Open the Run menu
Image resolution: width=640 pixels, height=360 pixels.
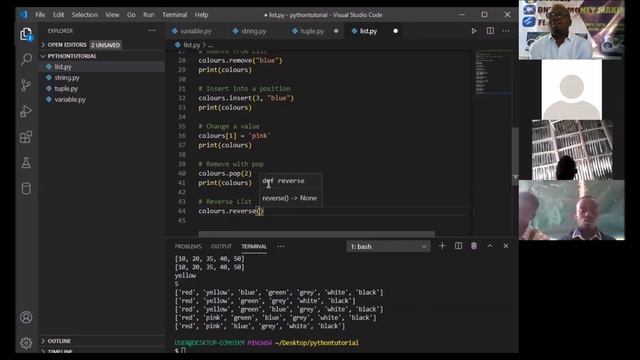[149, 15]
